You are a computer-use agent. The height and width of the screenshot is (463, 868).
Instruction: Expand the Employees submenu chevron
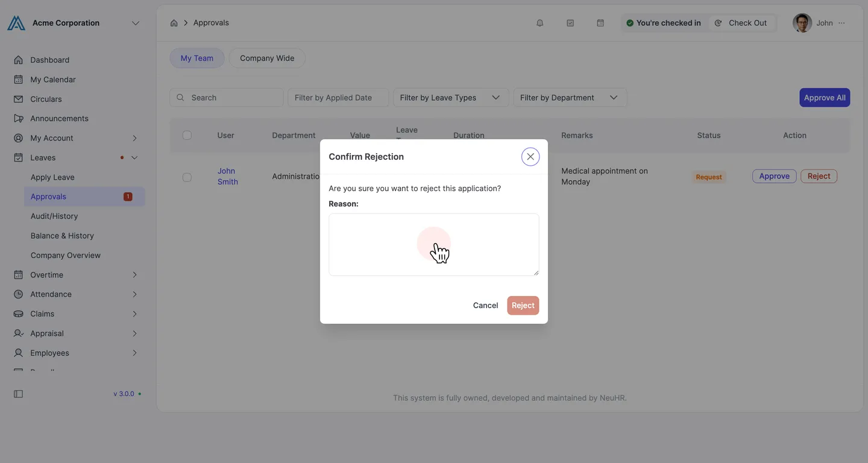coord(134,353)
